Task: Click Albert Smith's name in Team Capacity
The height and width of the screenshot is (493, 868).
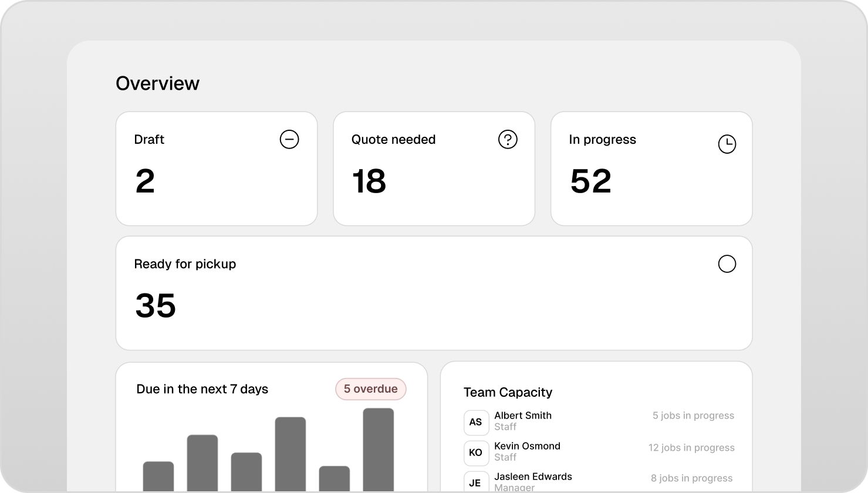Action: click(x=523, y=415)
